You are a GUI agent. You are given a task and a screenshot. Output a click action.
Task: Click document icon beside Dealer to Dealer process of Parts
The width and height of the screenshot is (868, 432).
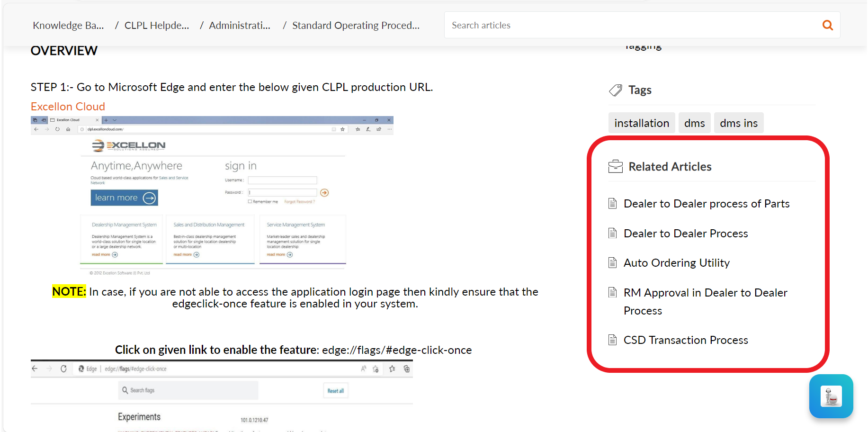612,204
